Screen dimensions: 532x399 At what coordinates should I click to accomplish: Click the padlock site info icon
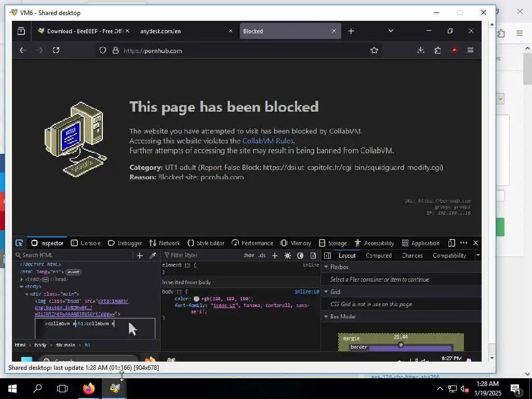point(115,50)
